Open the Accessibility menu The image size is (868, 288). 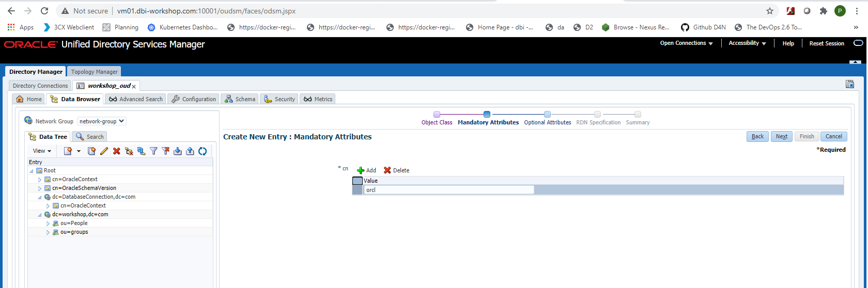click(x=747, y=43)
